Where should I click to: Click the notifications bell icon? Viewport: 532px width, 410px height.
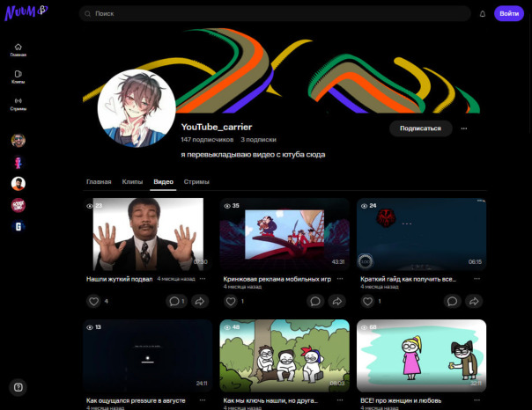click(x=483, y=14)
